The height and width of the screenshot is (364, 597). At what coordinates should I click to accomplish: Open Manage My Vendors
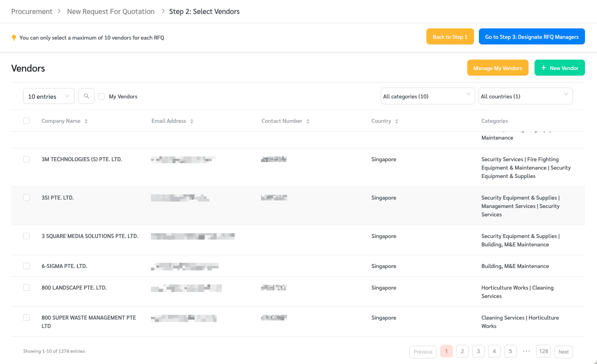click(498, 68)
